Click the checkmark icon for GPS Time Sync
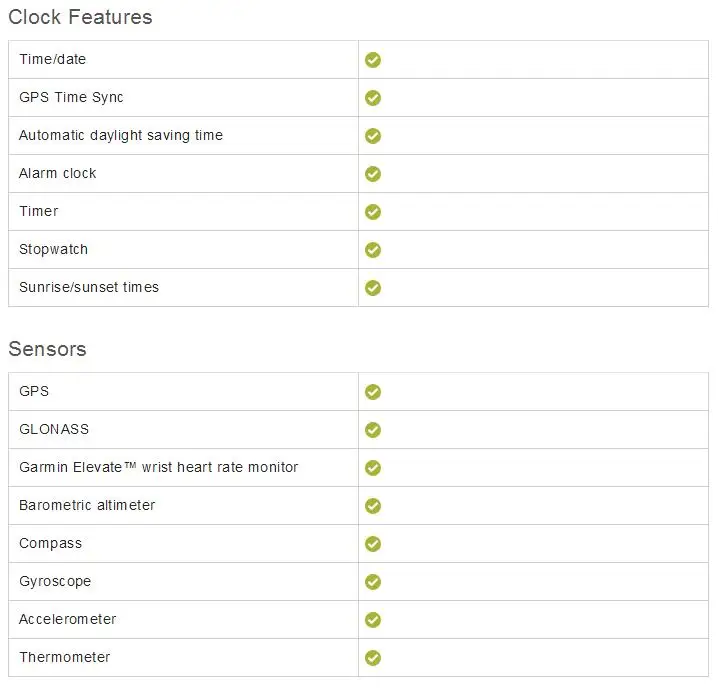 coord(373,98)
